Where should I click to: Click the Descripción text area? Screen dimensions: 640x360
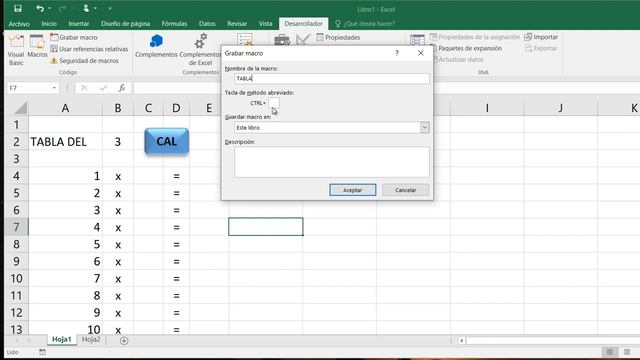click(x=332, y=162)
